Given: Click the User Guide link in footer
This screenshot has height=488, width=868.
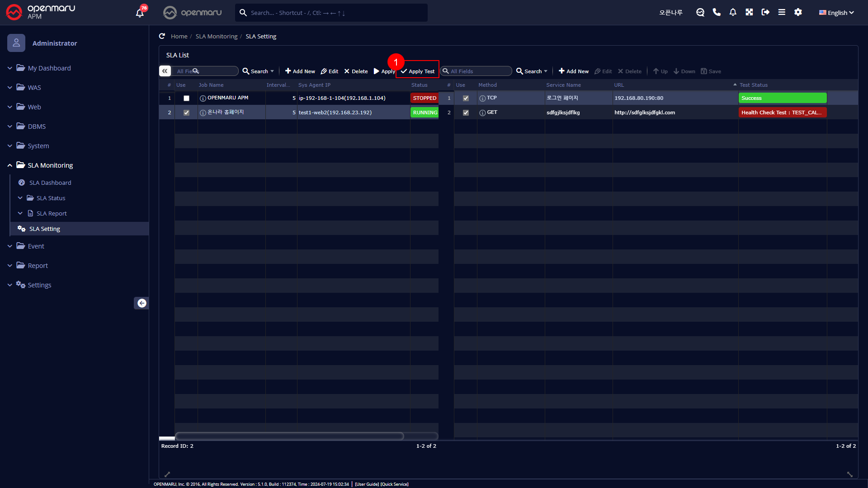Looking at the screenshot, I should pos(367,484).
